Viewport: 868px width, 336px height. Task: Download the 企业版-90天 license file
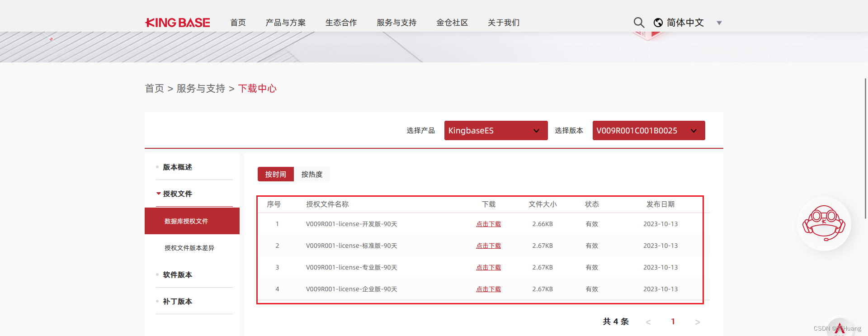488,289
